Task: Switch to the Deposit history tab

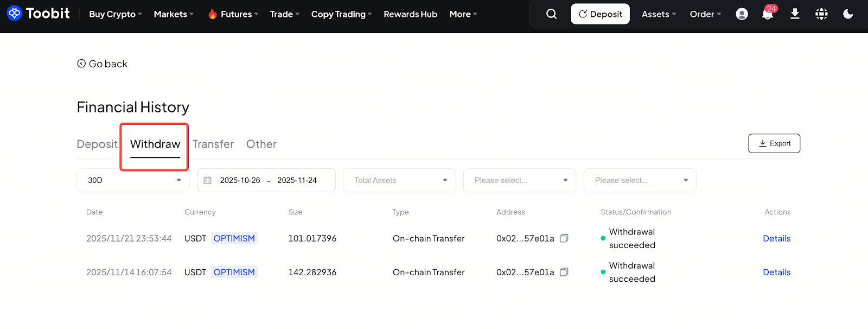Action: [97, 144]
